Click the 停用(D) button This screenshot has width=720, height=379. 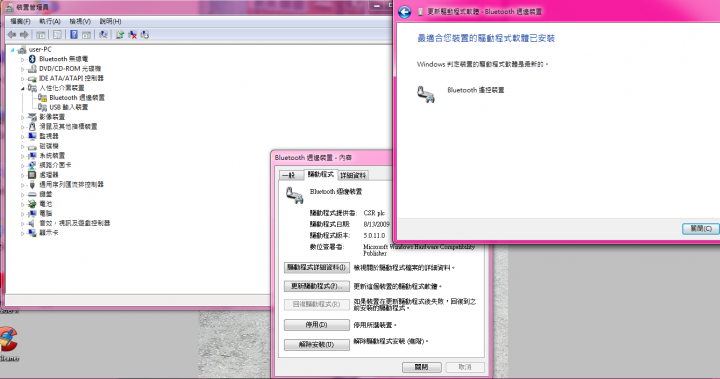point(316,325)
